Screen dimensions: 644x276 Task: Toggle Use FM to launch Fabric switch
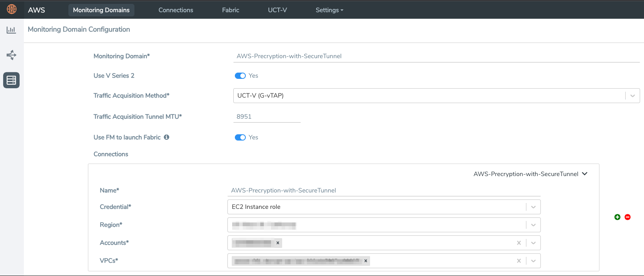[x=240, y=137]
